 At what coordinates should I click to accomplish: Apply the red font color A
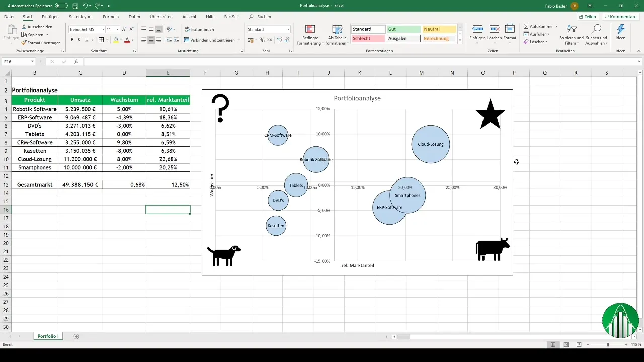pos(127,40)
